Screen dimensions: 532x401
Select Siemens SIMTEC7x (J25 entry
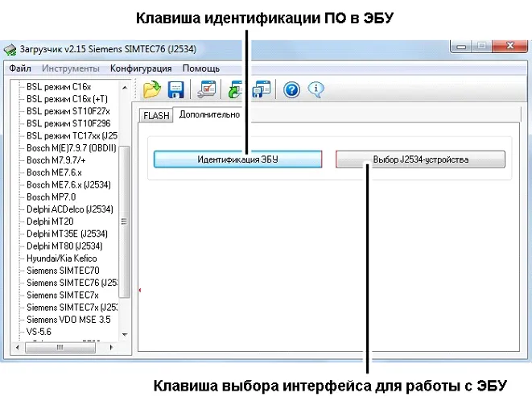[x=72, y=307]
